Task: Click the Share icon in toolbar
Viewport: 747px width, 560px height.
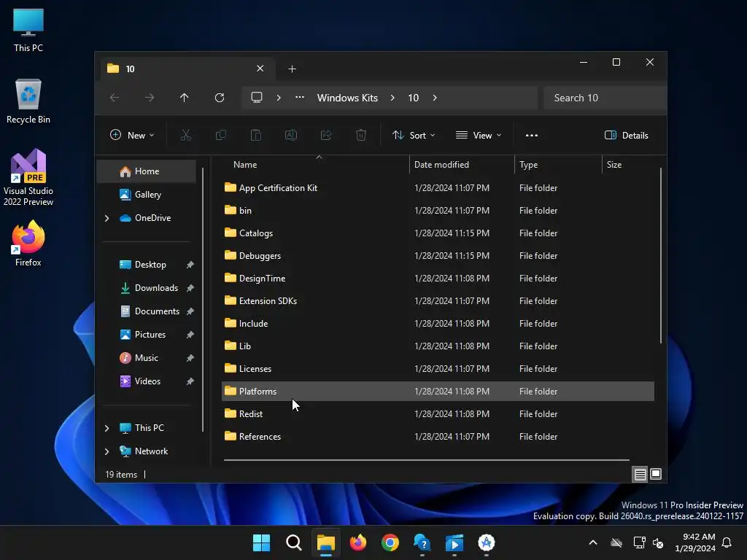Action: 326,135
